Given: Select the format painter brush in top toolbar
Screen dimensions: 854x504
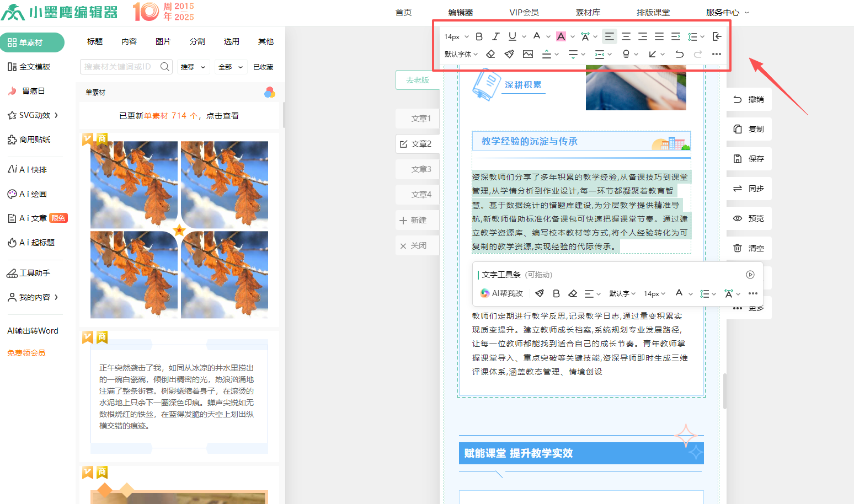Looking at the screenshot, I should pyautogui.click(x=509, y=54).
